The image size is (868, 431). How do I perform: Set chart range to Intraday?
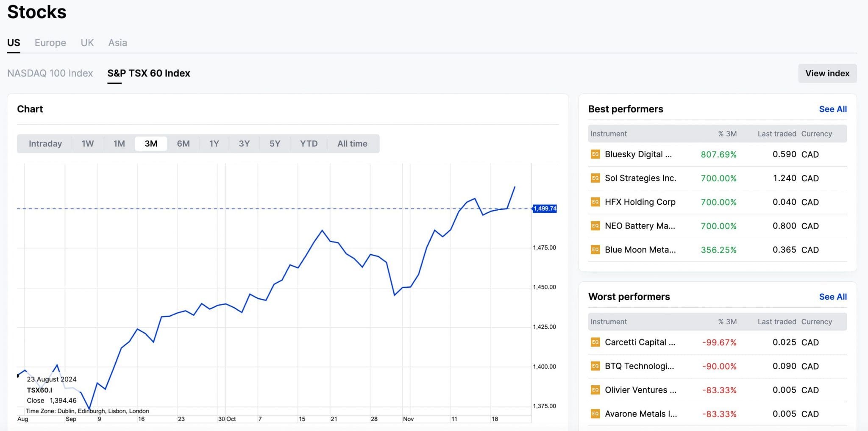point(45,144)
